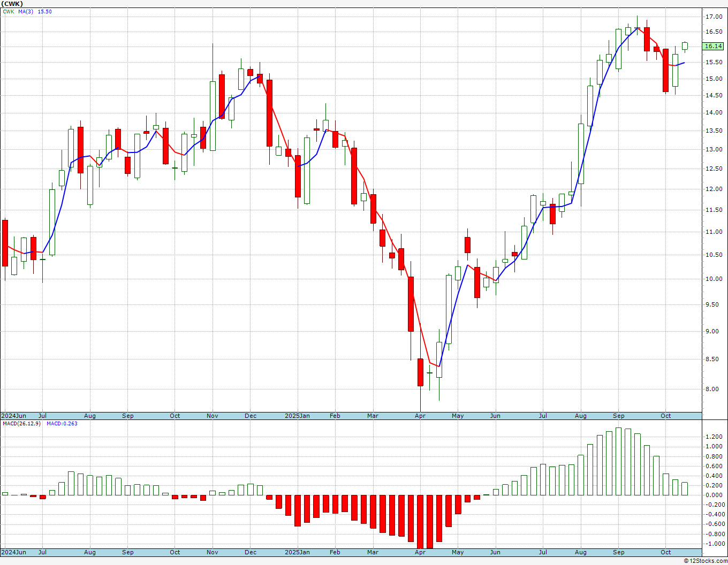
Task: Click the 15.50 moving average value
Action: click(x=45, y=11)
